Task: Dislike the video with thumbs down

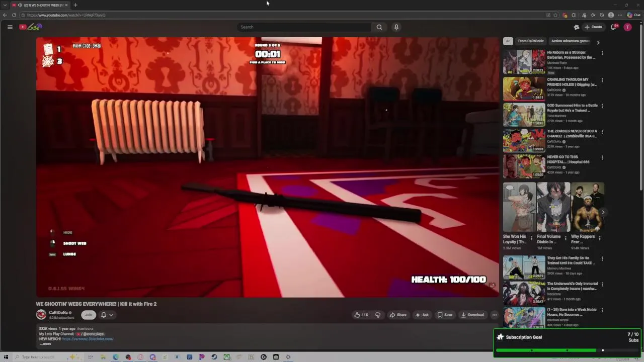Action: pyautogui.click(x=378, y=315)
